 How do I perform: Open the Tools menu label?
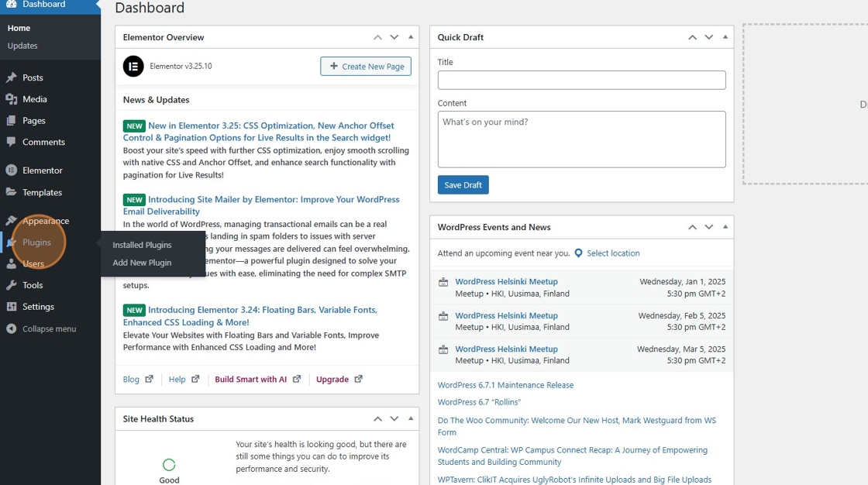click(33, 285)
